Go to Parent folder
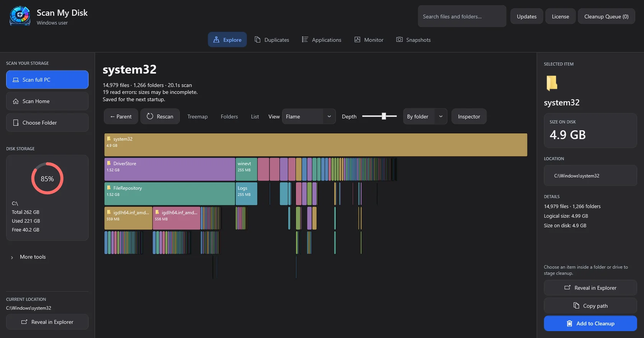 (121, 116)
